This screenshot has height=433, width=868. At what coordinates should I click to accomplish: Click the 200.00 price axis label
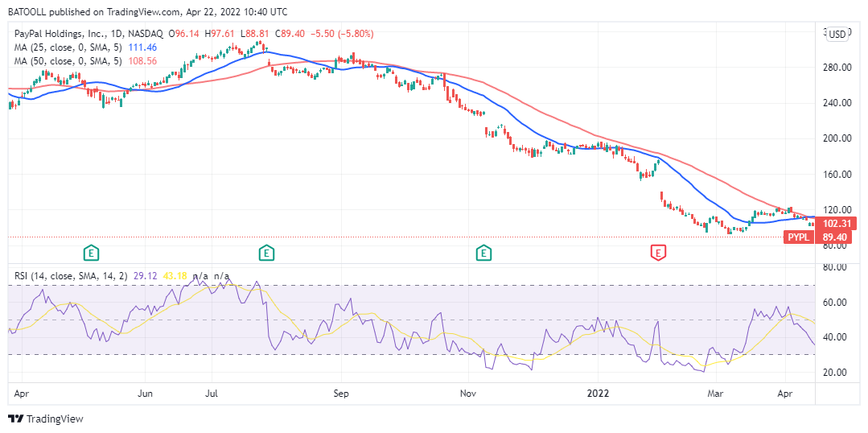(x=836, y=138)
